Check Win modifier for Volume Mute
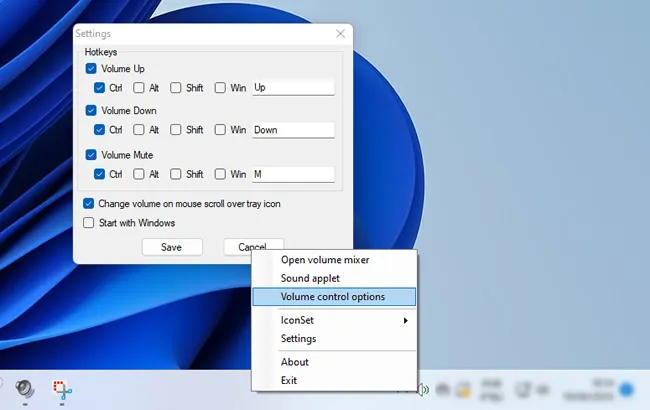 click(220, 174)
